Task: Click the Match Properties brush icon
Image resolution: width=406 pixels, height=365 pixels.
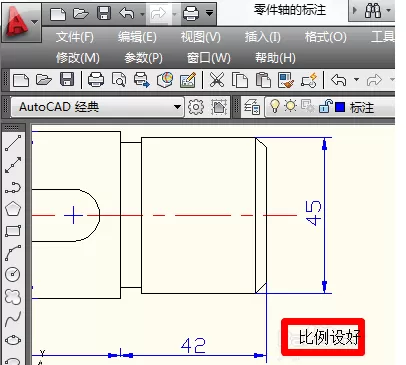Action: click(x=286, y=80)
